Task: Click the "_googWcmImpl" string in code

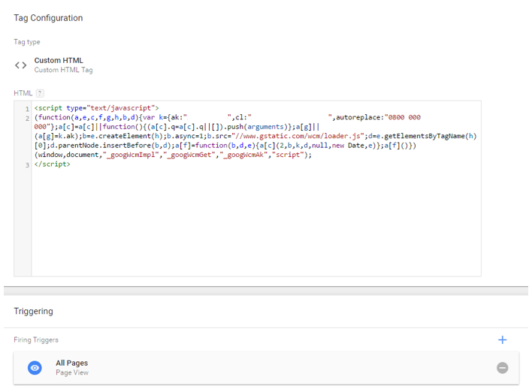Action: [131, 155]
